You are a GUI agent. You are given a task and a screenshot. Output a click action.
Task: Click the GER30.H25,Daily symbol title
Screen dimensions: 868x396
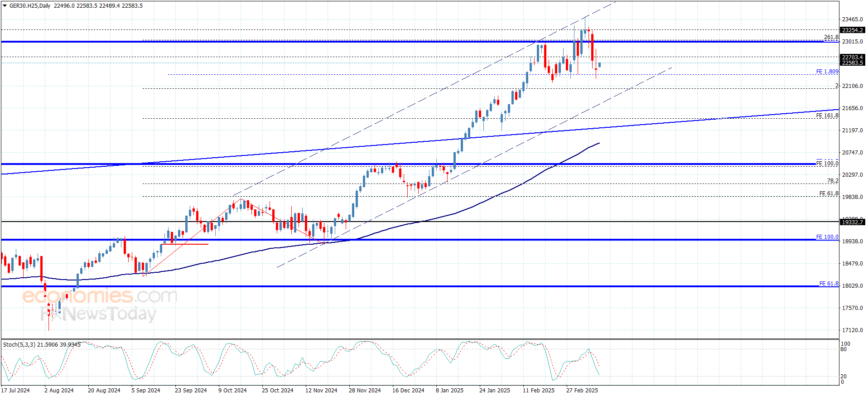click(x=30, y=6)
